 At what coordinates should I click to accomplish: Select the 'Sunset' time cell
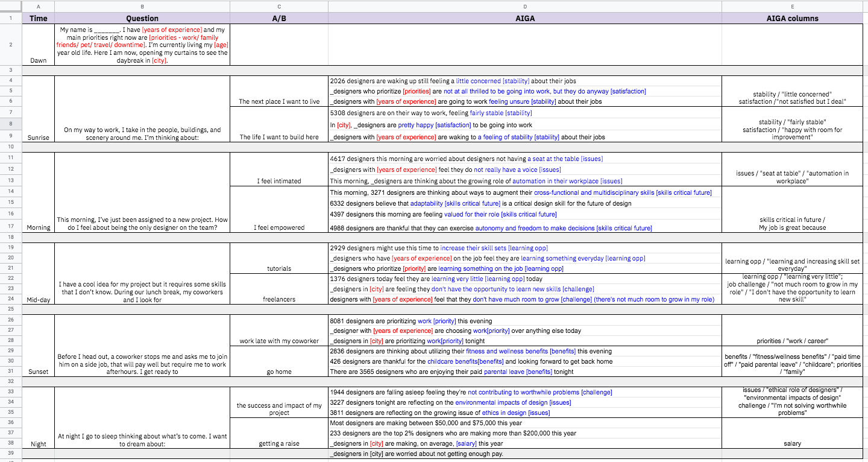[x=39, y=346]
